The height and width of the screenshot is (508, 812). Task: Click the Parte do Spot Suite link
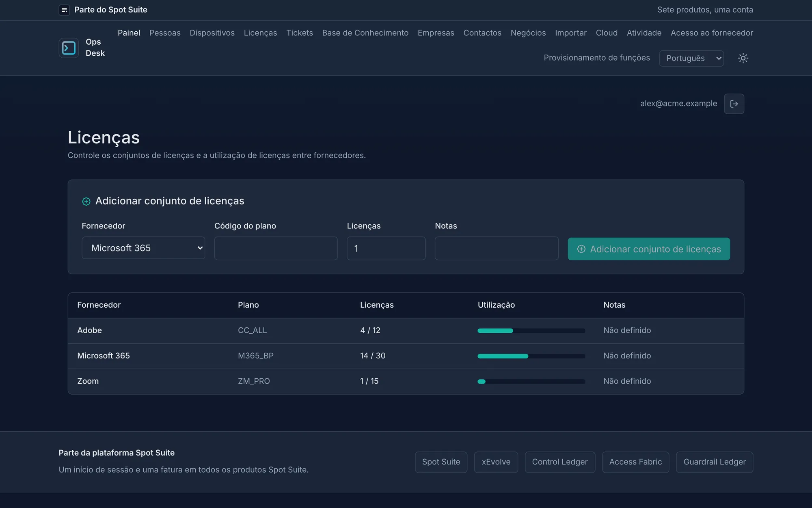click(111, 10)
